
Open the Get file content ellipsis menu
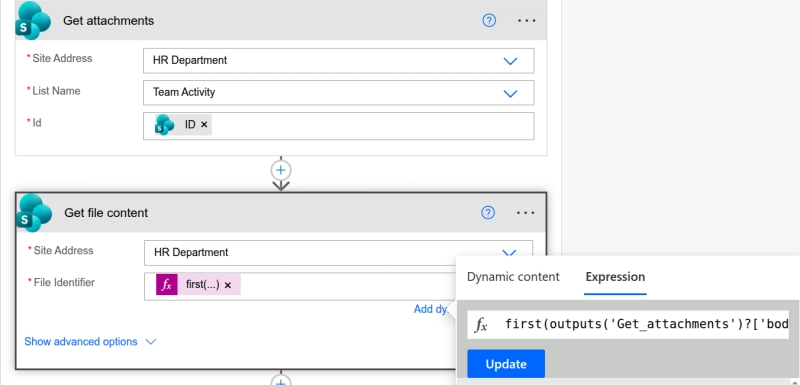(526, 213)
